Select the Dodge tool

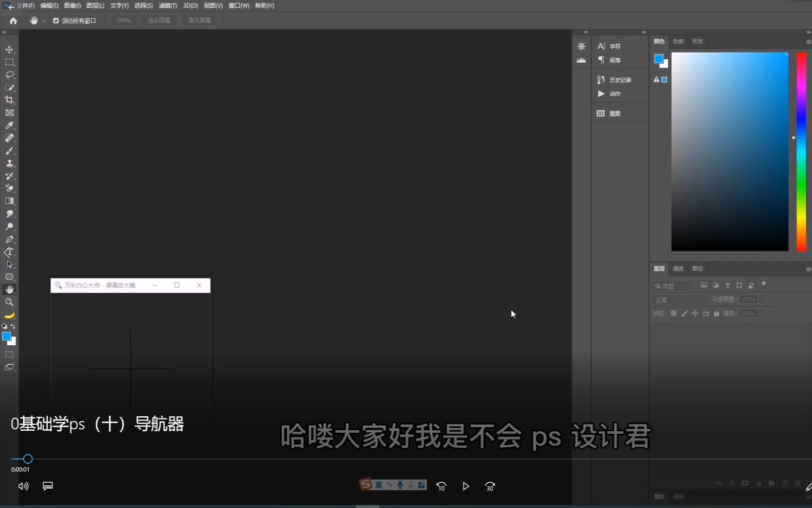click(x=9, y=226)
